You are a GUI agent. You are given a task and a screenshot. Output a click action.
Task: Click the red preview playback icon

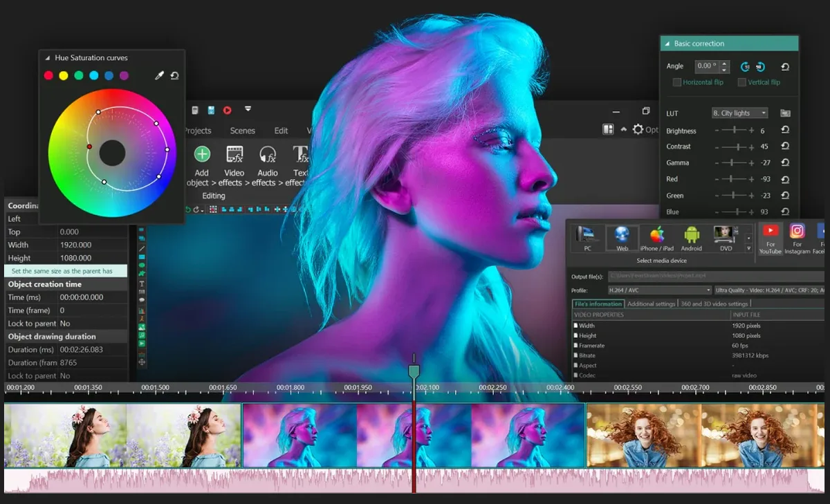[228, 109]
